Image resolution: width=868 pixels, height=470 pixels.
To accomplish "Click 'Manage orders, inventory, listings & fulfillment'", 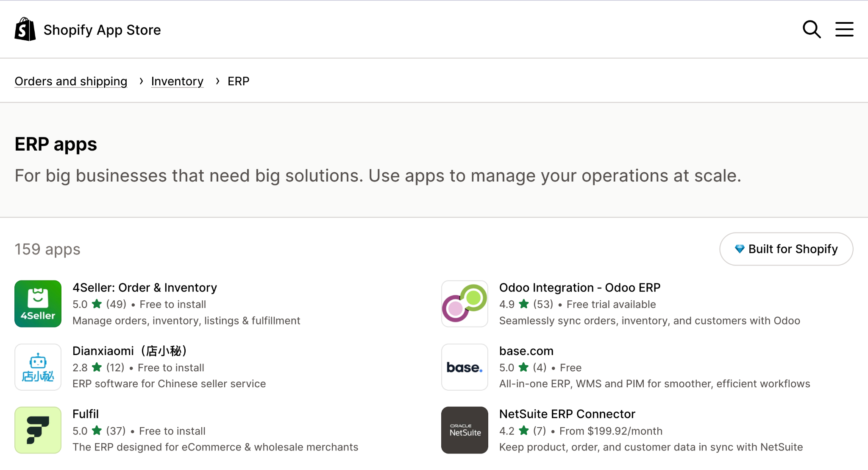I will pos(186,321).
